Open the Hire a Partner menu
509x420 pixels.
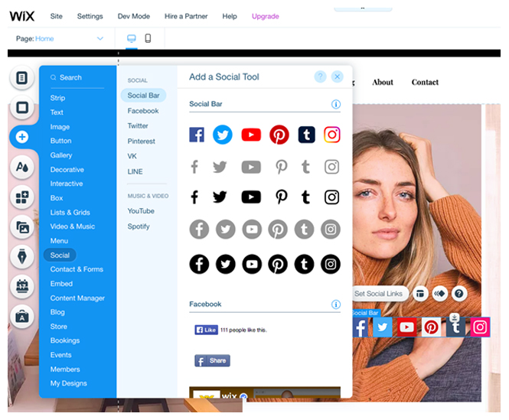pos(186,16)
